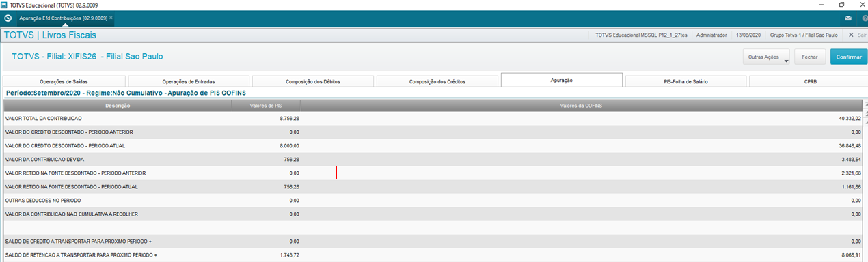
Task: Switch to the Operações de Saídas tab
Action: (64, 81)
